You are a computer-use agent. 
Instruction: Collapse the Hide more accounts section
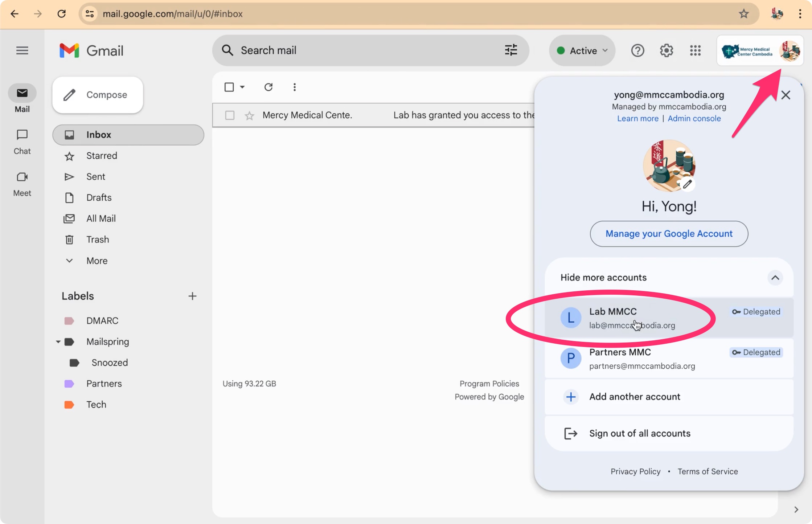tap(775, 278)
